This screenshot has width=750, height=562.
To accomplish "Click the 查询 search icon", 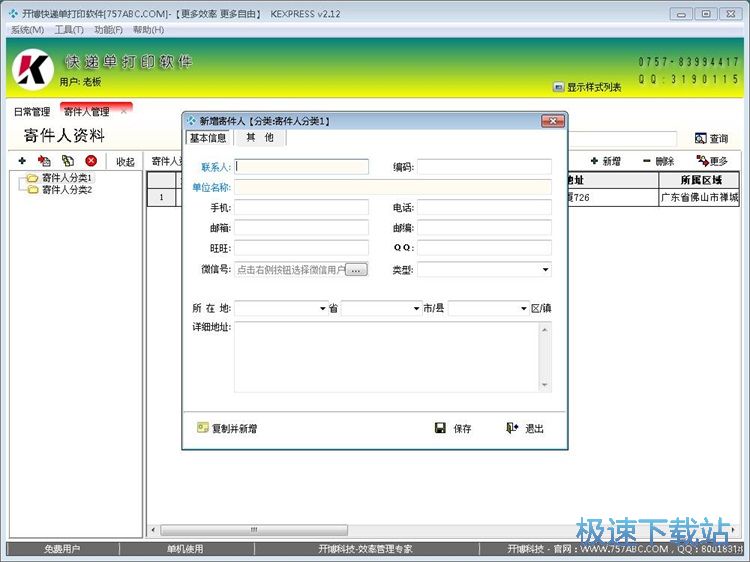I will 700,138.
